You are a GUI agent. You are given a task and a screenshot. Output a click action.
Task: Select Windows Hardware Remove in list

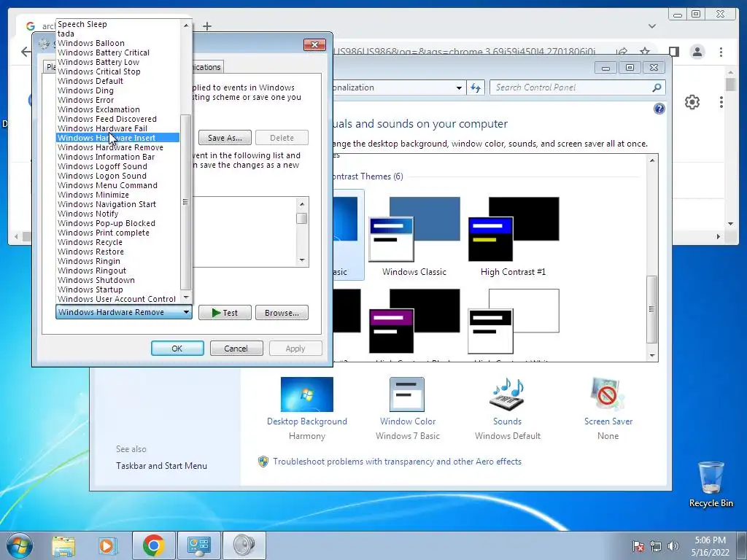click(x=117, y=147)
